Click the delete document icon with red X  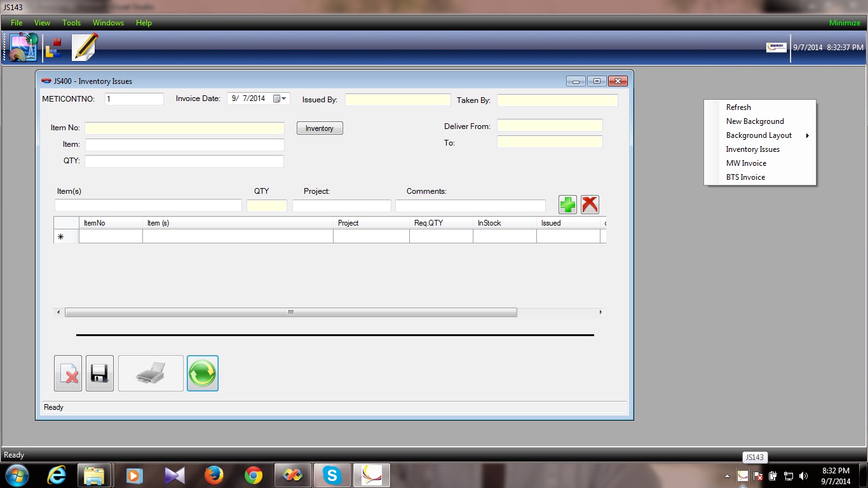coord(68,373)
